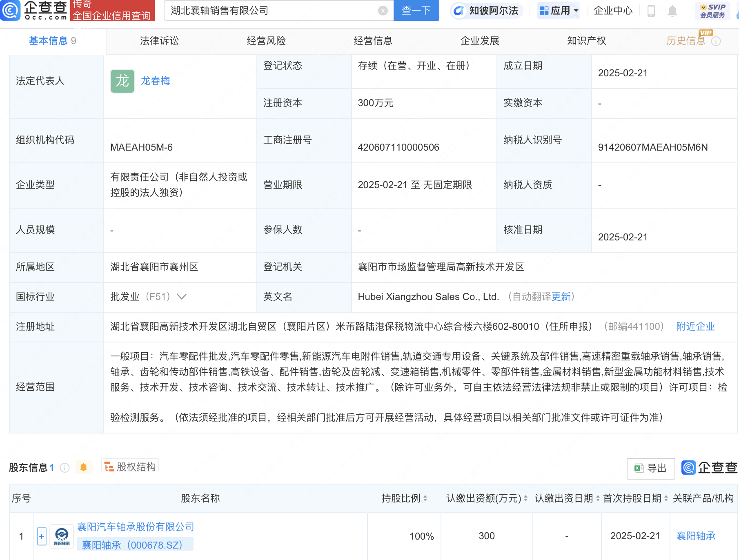Click 100% shareholding cell
The width and height of the screenshot is (739, 560).
pyautogui.click(x=421, y=536)
